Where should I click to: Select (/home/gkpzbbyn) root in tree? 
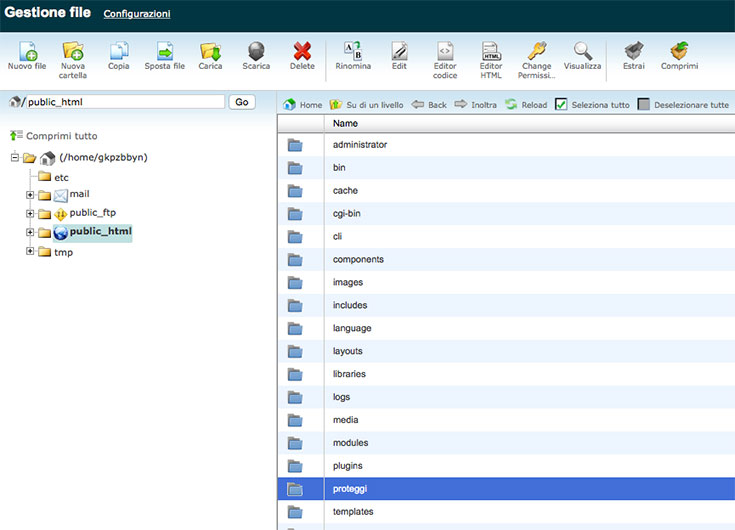(x=103, y=157)
